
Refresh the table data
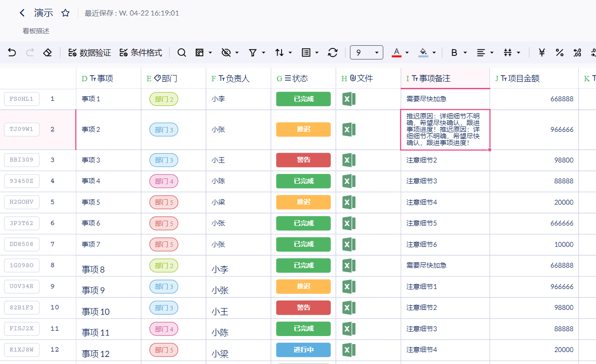[333, 52]
